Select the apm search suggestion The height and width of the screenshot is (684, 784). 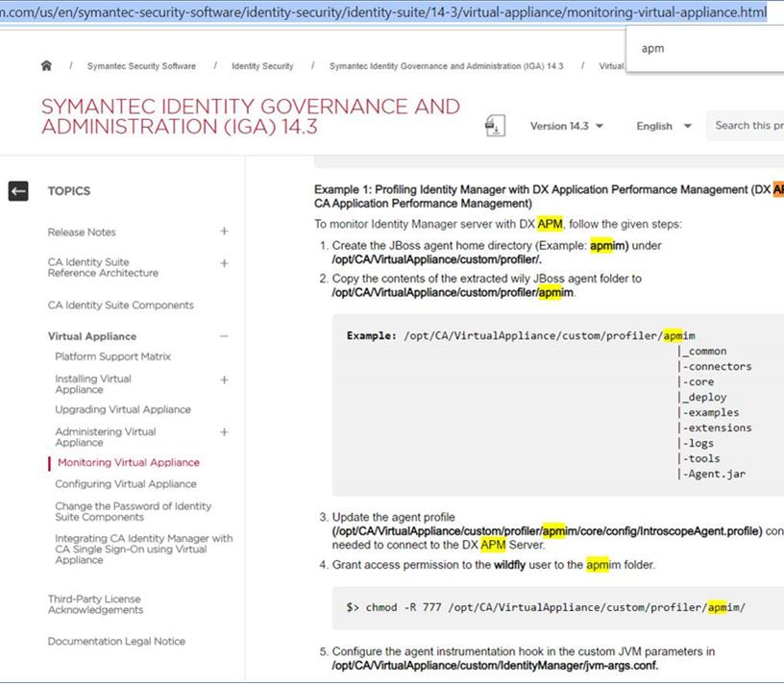653,48
